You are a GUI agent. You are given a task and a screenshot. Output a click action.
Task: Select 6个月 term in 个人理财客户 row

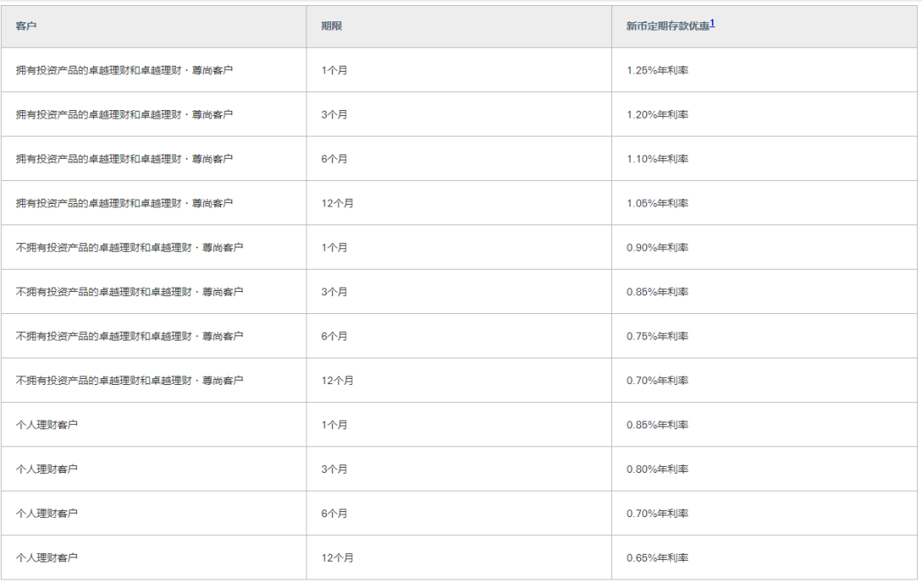(335, 514)
